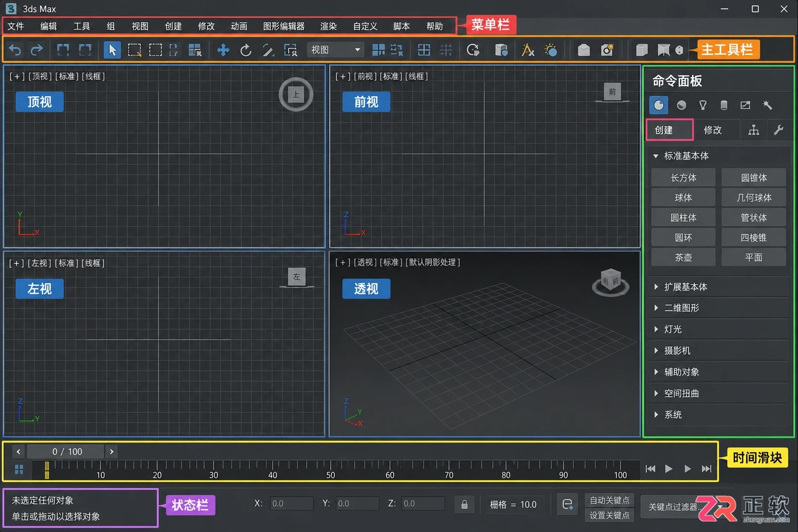798x532 pixels.
Task: Click the cylinder-shaped category icon in command panel
Action: click(x=724, y=105)
